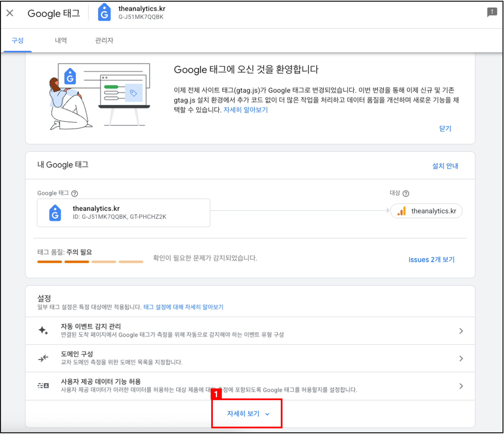Open 도메인 구성 chevron
The image size is (504, 434).
tap(461, 358)
